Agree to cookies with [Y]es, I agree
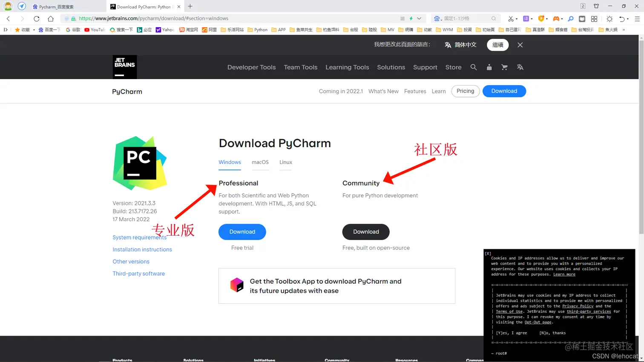 tap(512, 333)
